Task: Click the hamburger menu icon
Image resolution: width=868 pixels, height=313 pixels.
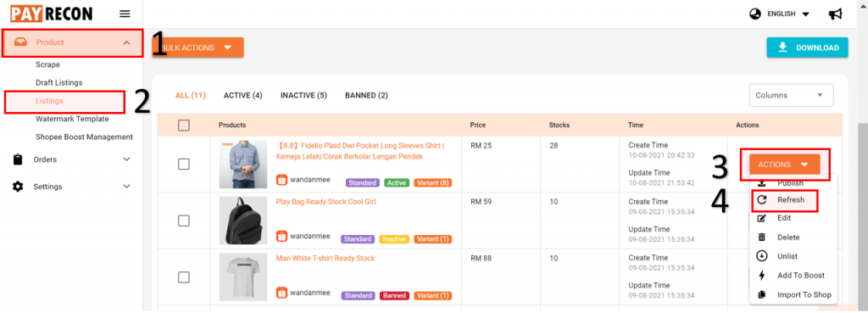Action: click(x=125, y=14)
